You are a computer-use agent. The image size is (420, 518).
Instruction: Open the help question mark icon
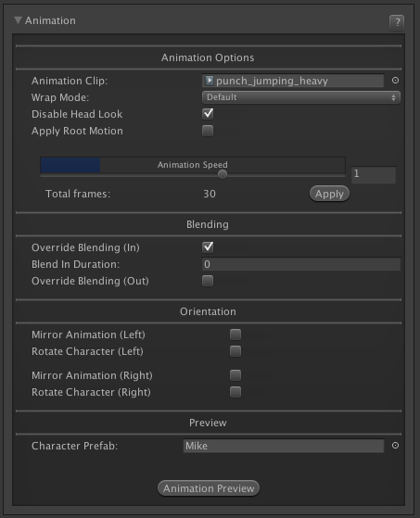pyautogui.click(x=397, y=22)
